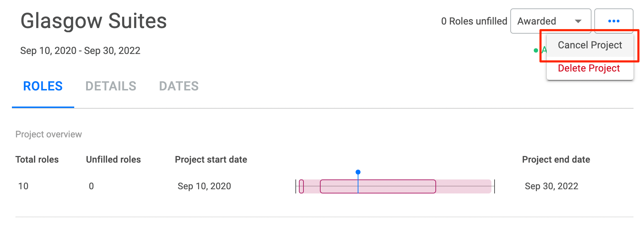The width and height of the screenshot is (644, 225).
Task: Go to the DATES tab
Action: pos(179,86)
